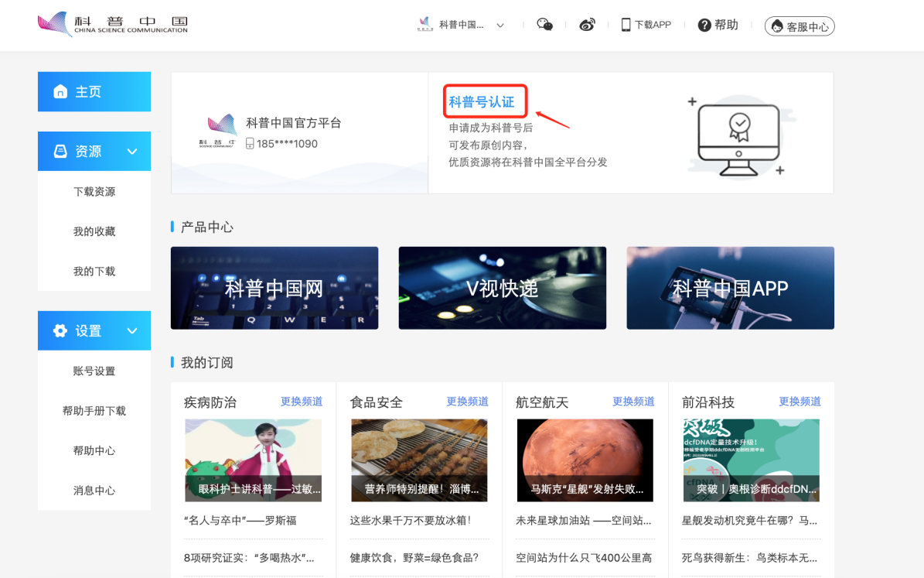Screen dimensions: 924x578
Task: Open article 8项研究证实："多喝热水"
Action: coord(249,557)
